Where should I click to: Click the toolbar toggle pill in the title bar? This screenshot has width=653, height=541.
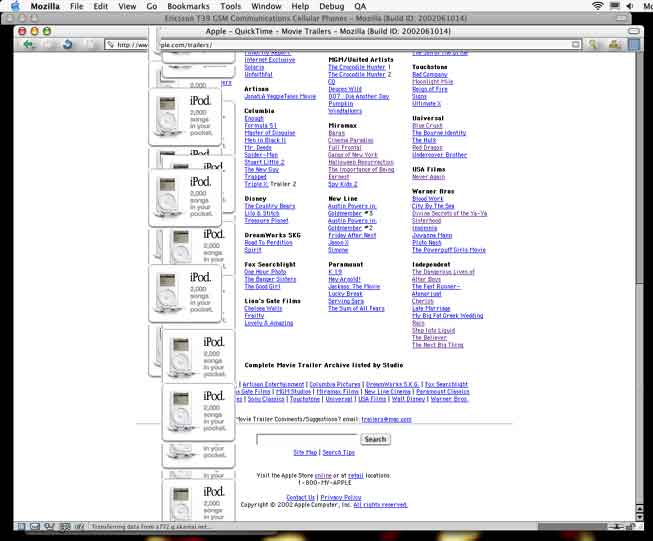[634, 31]
